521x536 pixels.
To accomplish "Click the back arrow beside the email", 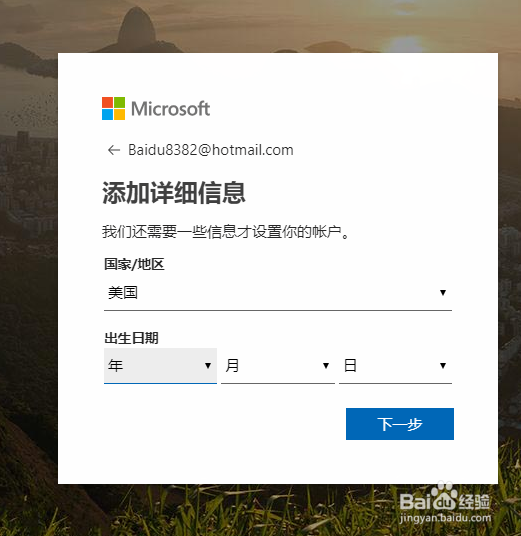I will [x=114, y=150].
